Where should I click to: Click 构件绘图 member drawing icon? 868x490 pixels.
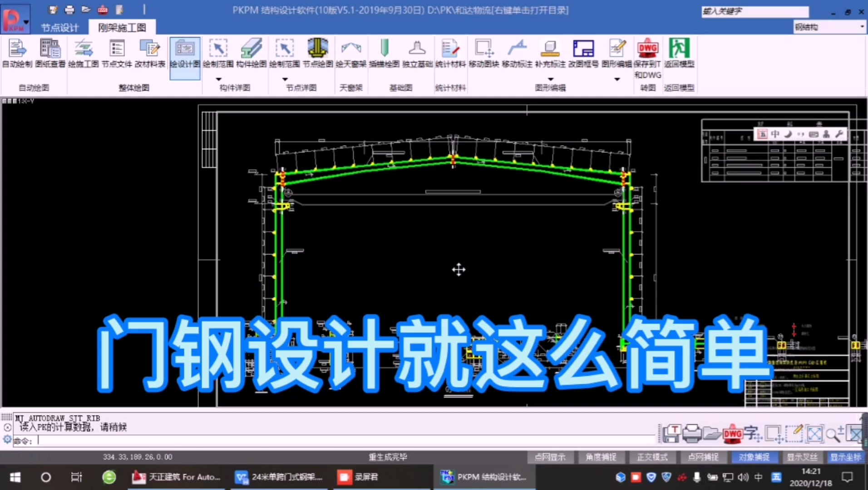coord(252,54)
